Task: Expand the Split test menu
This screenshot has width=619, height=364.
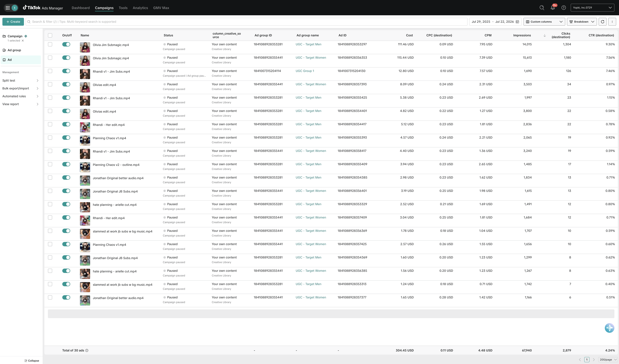Action: coord(20,80)
